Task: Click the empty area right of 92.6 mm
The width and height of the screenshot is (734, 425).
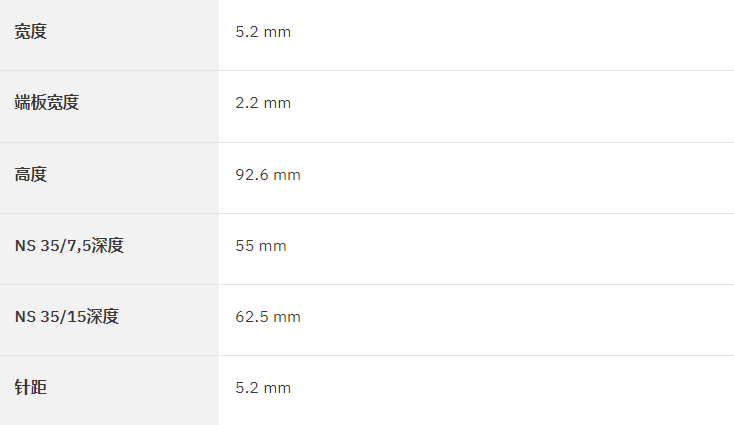Action: pyautogui.click(x=517, y=178)
